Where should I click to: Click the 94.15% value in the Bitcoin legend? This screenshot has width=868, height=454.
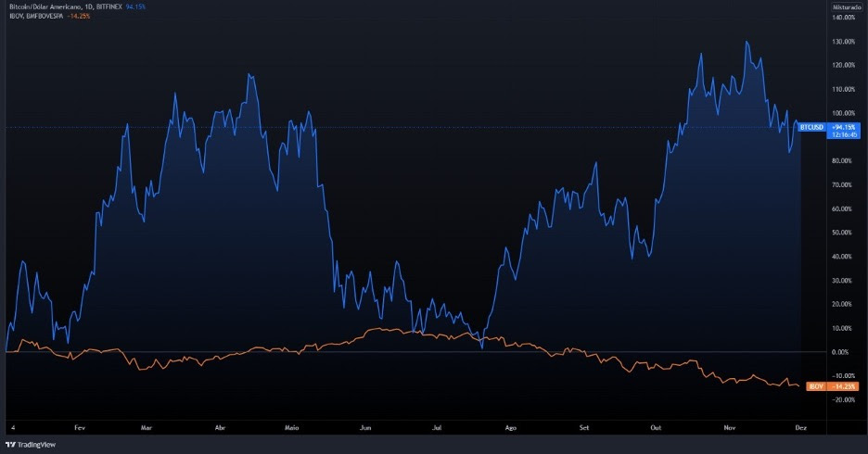point(135,6)
